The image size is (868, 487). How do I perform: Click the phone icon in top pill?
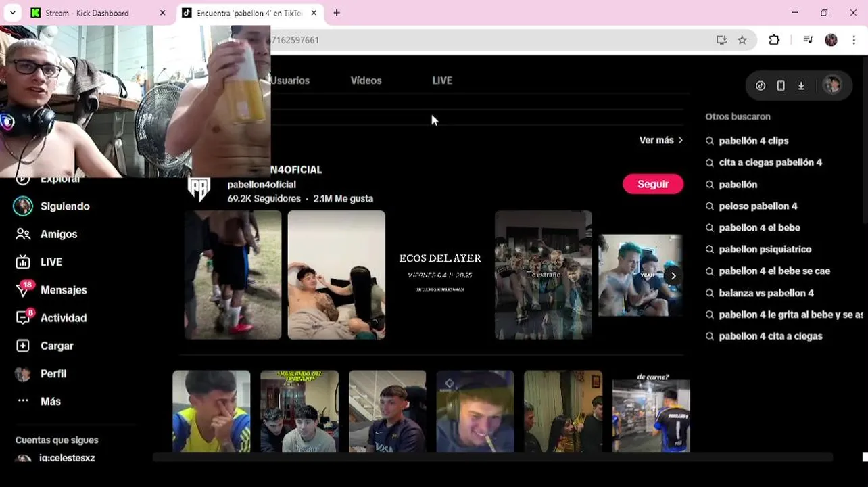tap(781, 86)
